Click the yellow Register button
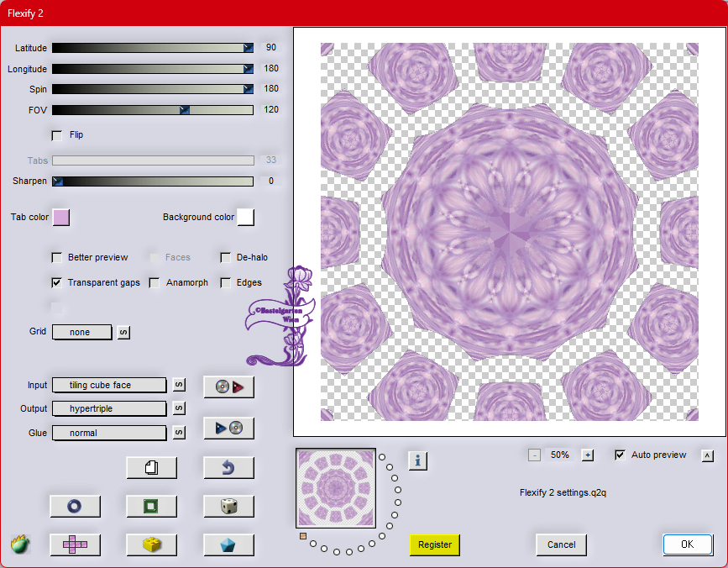Image resolution: width=728 pixels, height=568 pixels. (435, 544)
